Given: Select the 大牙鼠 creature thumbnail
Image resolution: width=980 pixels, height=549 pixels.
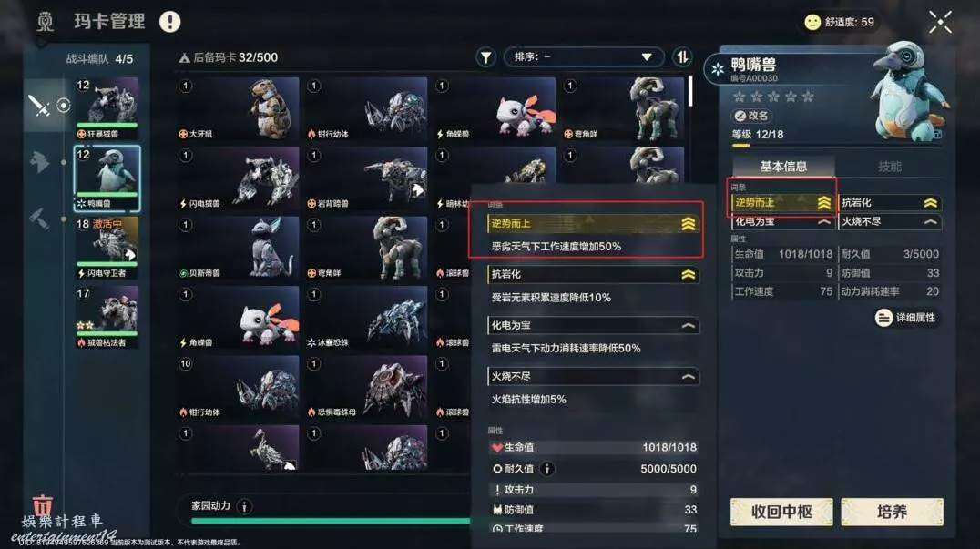Looking at the screenshot, I should point(238,108).
